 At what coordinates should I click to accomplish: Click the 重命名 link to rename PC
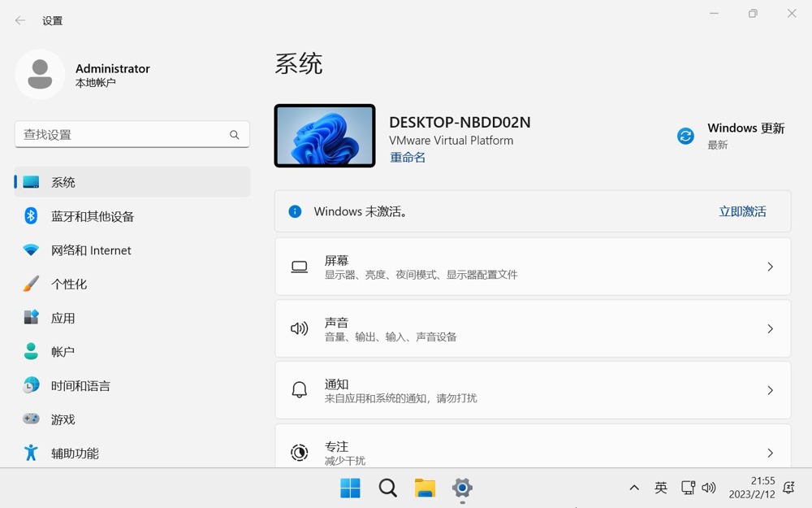click(408, 158)
